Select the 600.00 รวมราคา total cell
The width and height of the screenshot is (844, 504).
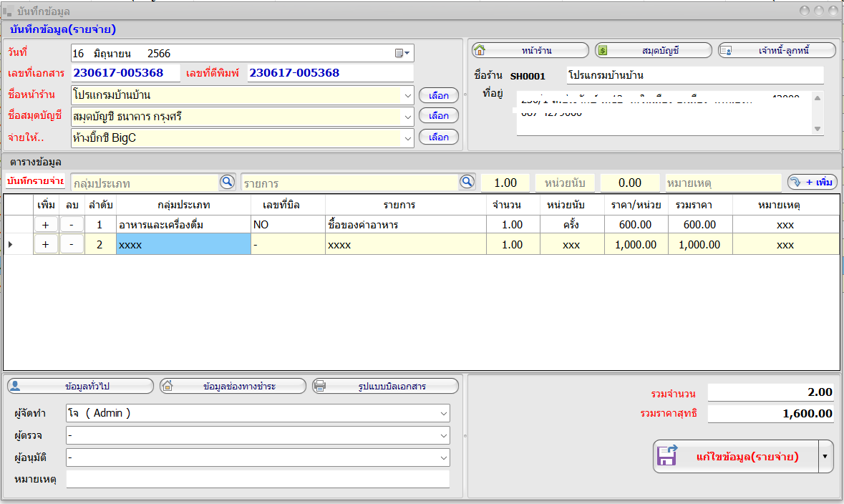coord(700,225)
